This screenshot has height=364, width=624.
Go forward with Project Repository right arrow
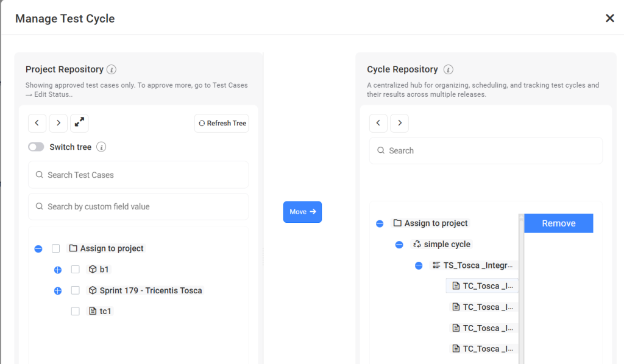pos(58,123)
